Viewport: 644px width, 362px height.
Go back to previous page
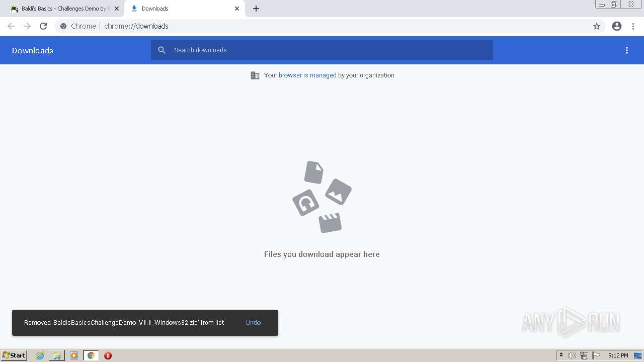11,26
